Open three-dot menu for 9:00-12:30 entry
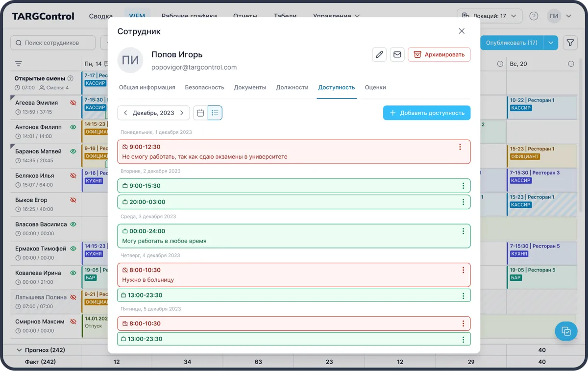Screen dimensions: 588x371 (460, 147)
